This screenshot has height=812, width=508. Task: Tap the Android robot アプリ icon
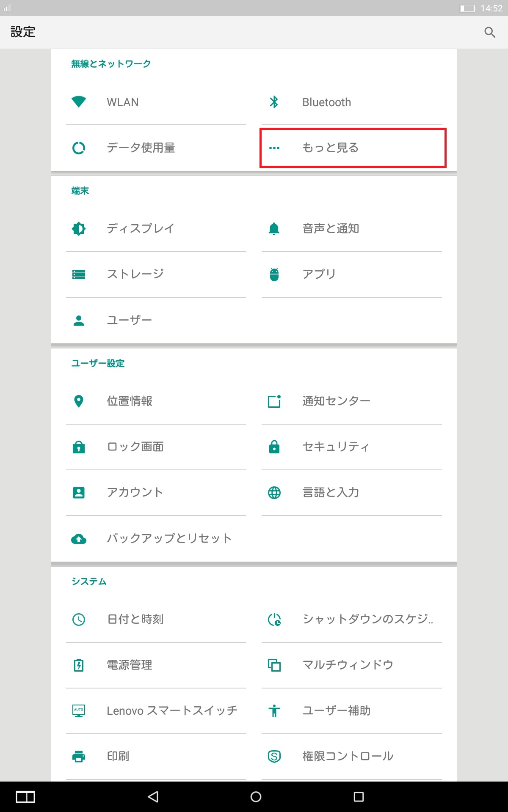click(x=274, y=274)
